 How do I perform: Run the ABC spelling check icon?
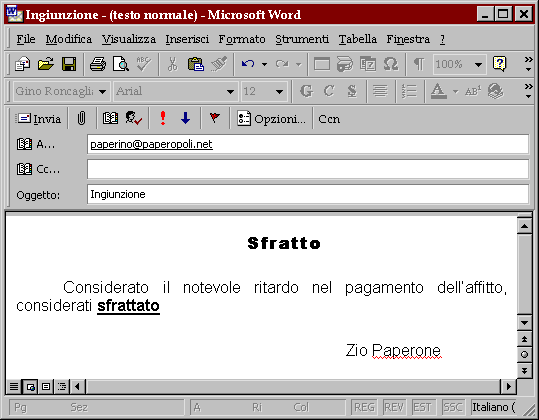coord(144,64)
